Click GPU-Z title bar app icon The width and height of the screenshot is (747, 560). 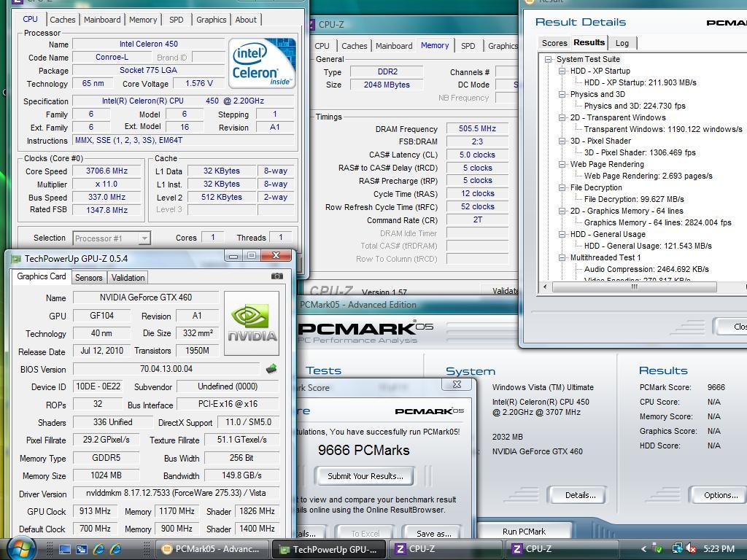(16, 259)
